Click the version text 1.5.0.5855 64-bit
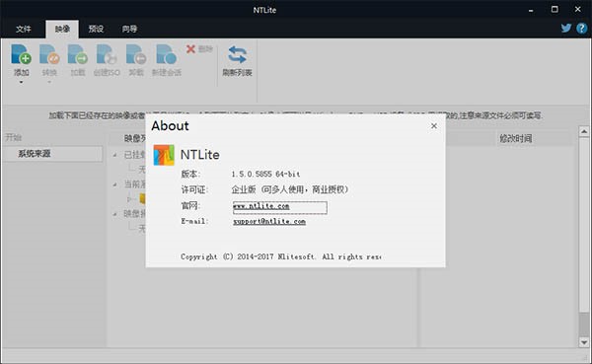592x364 pixels. pyautogui.click(x=265, y=174)
